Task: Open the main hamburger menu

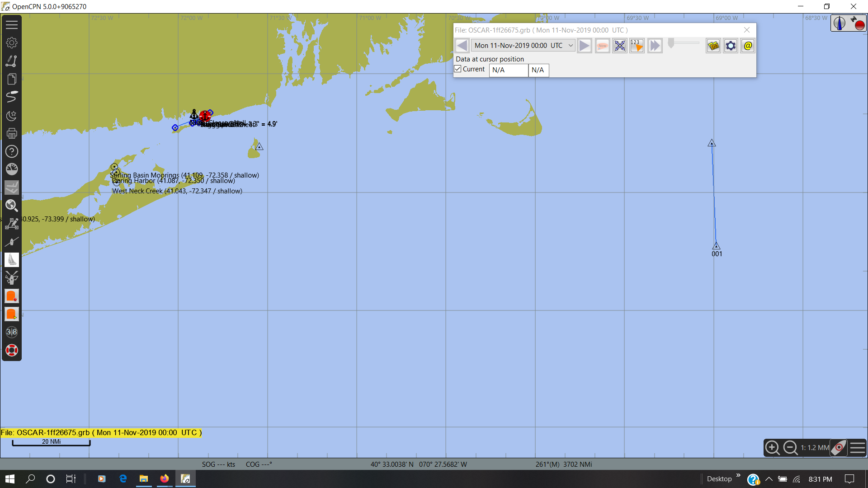Action: pyautogui.click(x=12, y=24)
